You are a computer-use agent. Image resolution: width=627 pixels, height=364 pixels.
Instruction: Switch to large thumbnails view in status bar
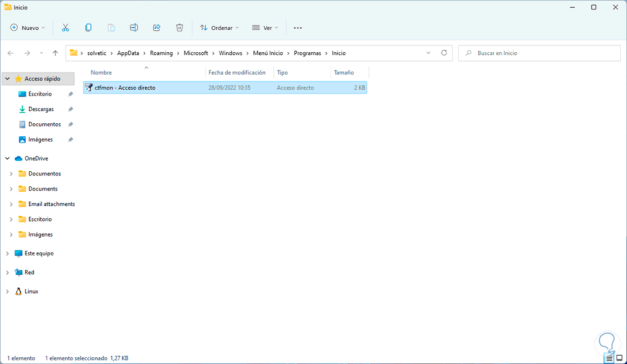click(619, 358)
